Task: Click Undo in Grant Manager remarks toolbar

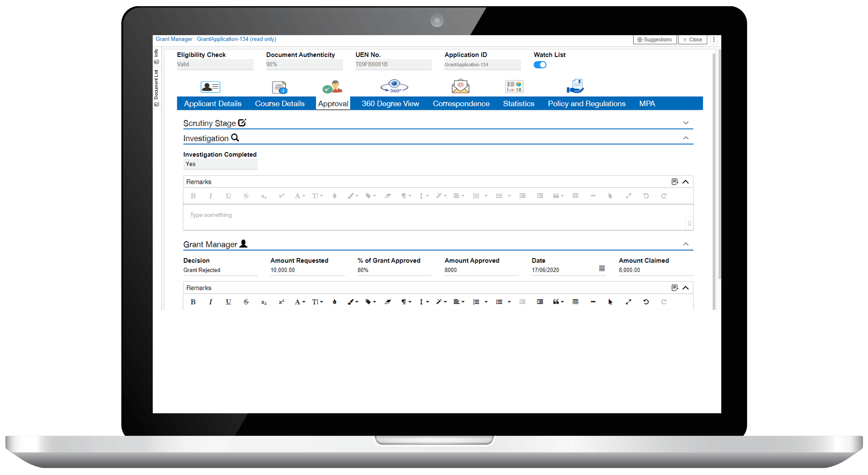Action: tap(646, 302)
